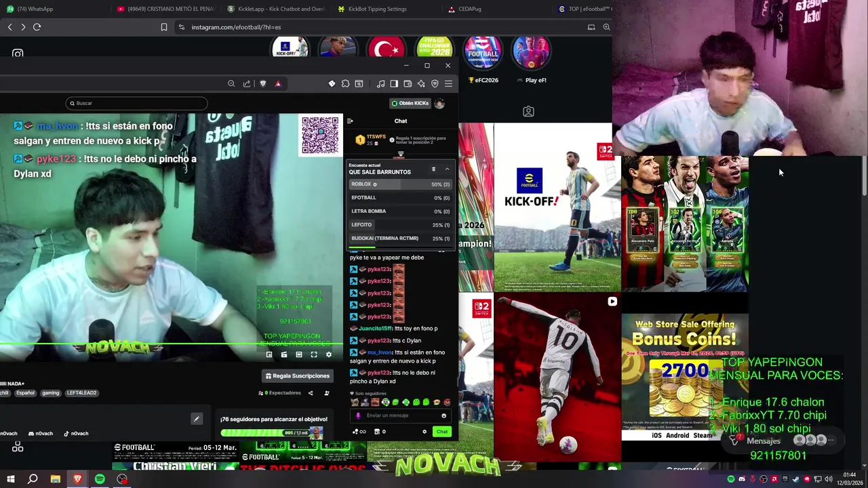The width and height of the screenshot is (868, 488).
Task: Open Windows Start menu
Action: (10, 479)
